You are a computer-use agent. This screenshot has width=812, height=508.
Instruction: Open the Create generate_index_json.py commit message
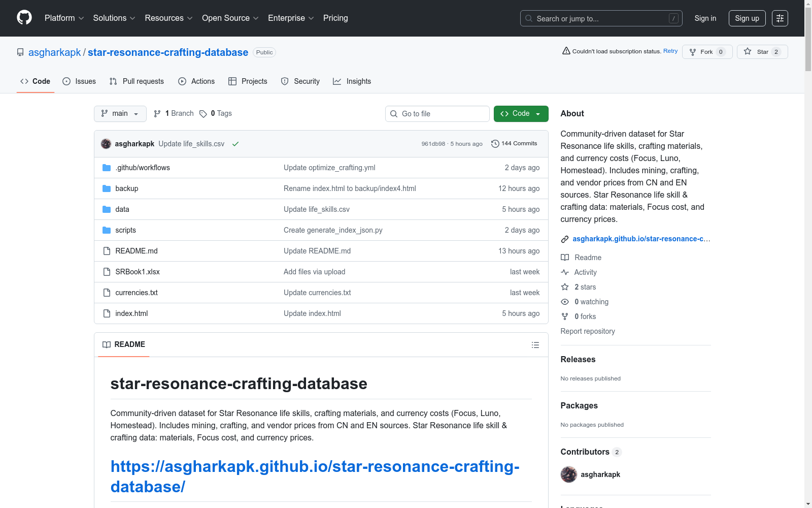click(333, 230)
